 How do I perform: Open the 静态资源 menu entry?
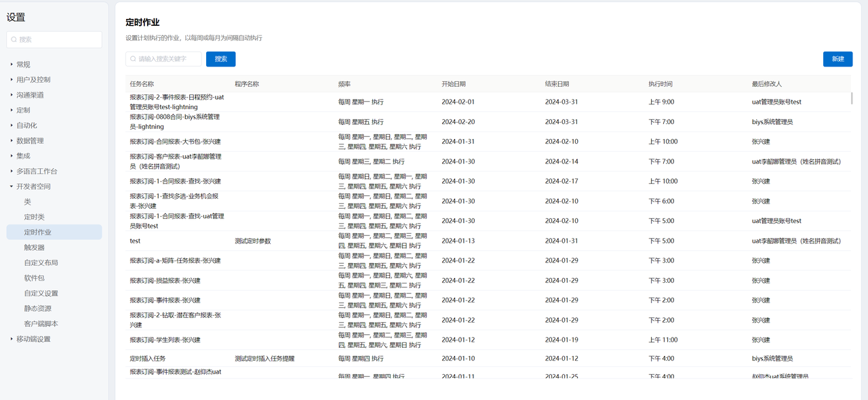(37, 308)
